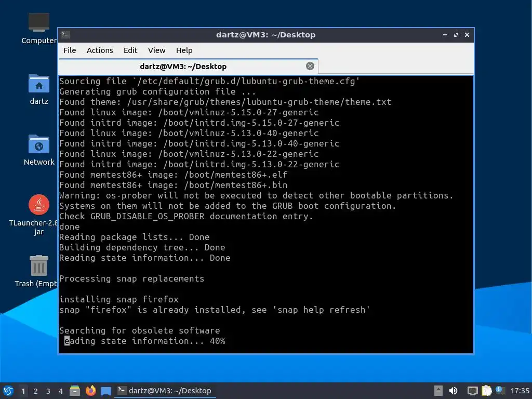
Task: Open the Lubuntu application menu button
Action: click(x=8, y=391)
